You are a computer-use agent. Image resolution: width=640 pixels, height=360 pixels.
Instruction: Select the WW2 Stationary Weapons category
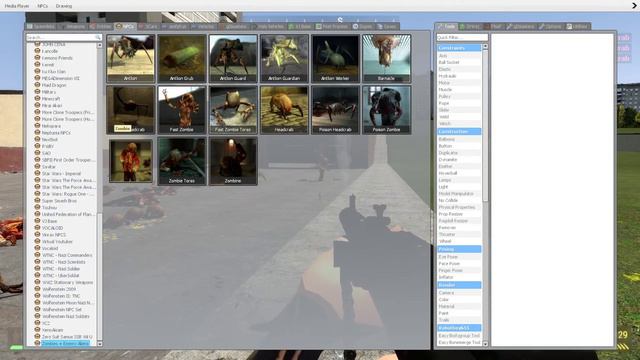click(x=68, y=282)
